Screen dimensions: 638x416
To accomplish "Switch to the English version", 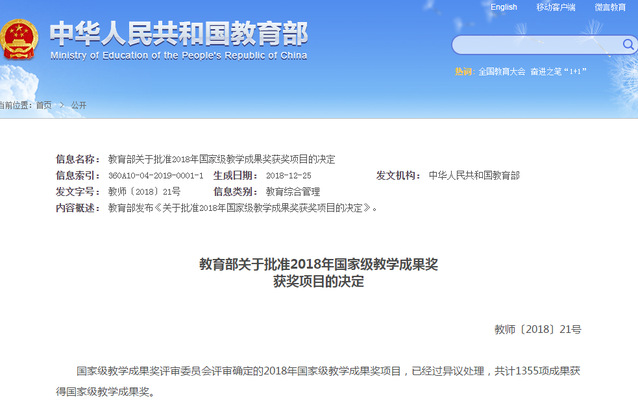I will [504, 7].
